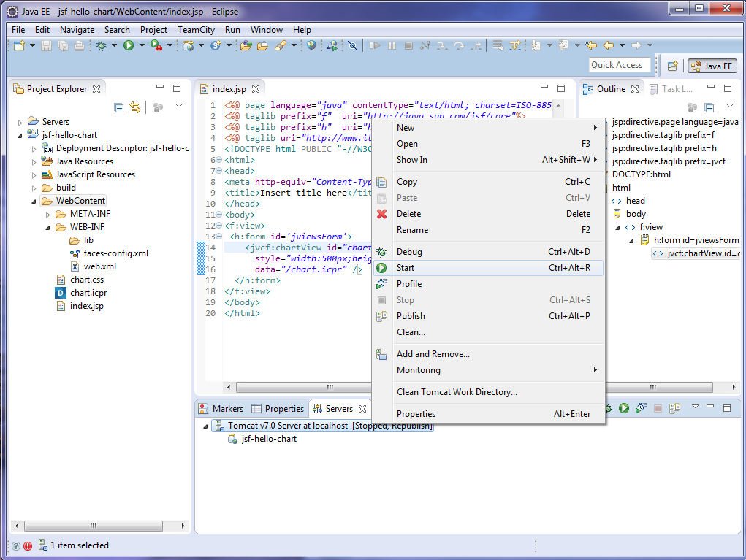The image size is (746, 560).
Task: Click the Quick Access search field
Action: pos(620,65)
